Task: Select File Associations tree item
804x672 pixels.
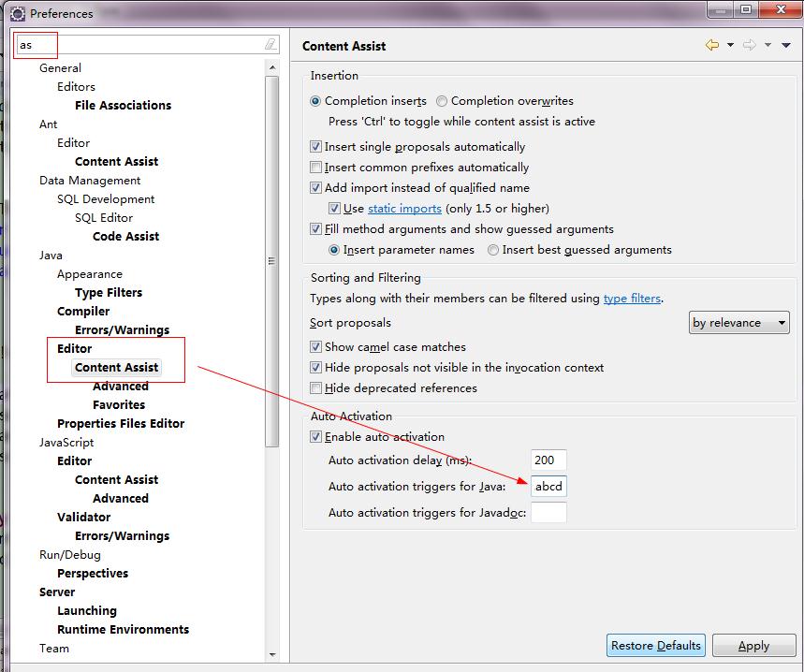Action: click(x=123, y=106)
